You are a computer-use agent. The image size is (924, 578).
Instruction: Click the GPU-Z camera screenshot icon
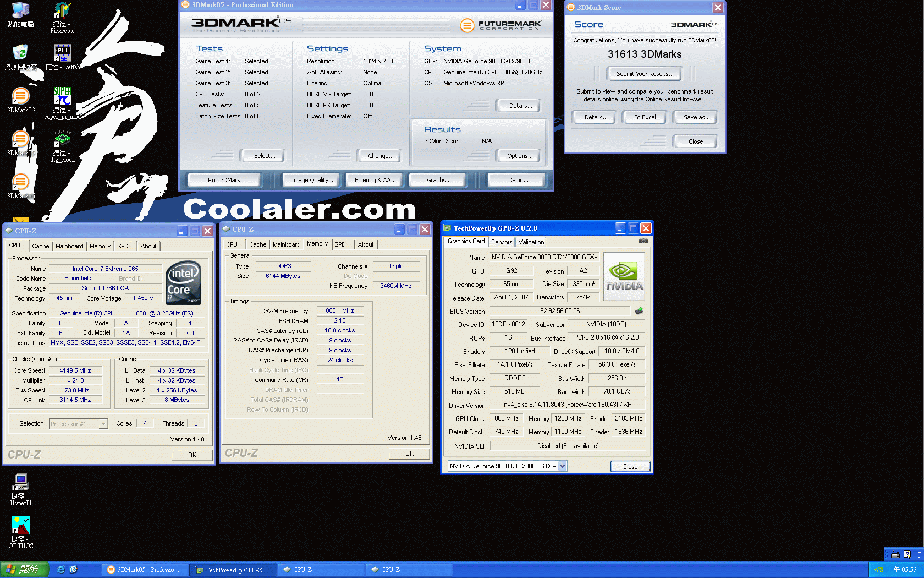pyautogui.click(x=643, y=241)
